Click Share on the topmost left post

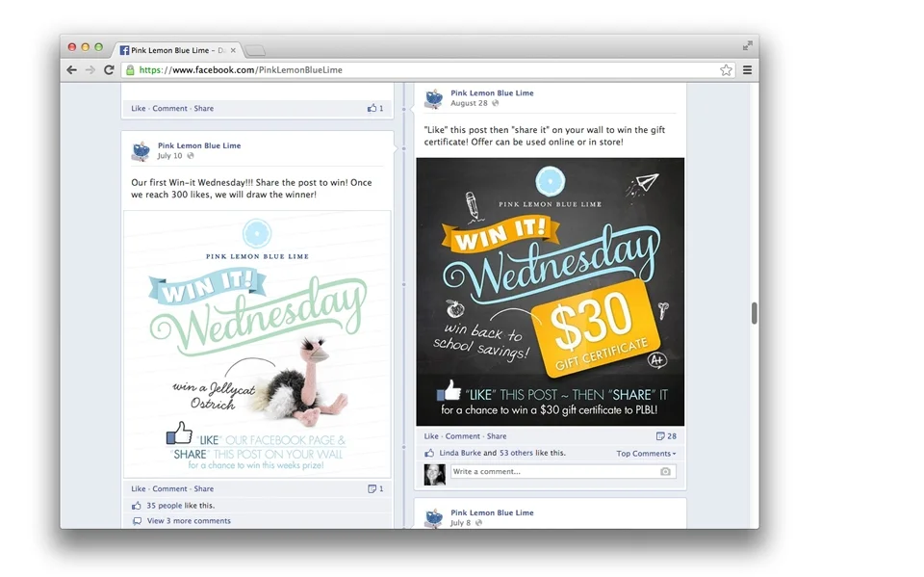tap(204, 109)
